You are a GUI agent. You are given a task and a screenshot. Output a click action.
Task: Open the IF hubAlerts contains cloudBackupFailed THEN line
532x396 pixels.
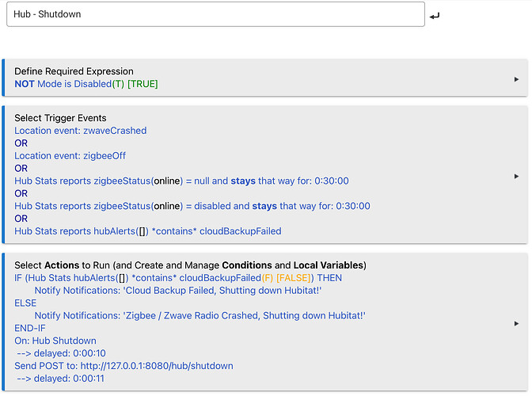coord(178,278)
